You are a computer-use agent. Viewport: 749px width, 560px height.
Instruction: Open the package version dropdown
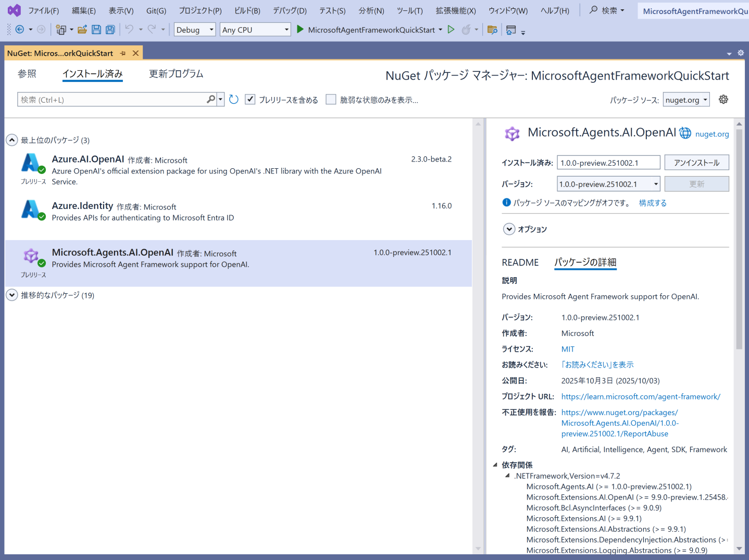pos(656,184)
